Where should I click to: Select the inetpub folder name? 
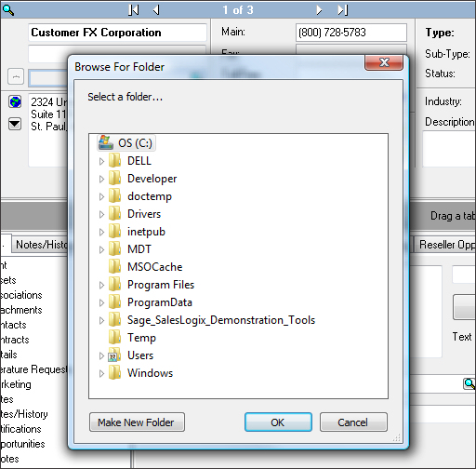[146, 232]
